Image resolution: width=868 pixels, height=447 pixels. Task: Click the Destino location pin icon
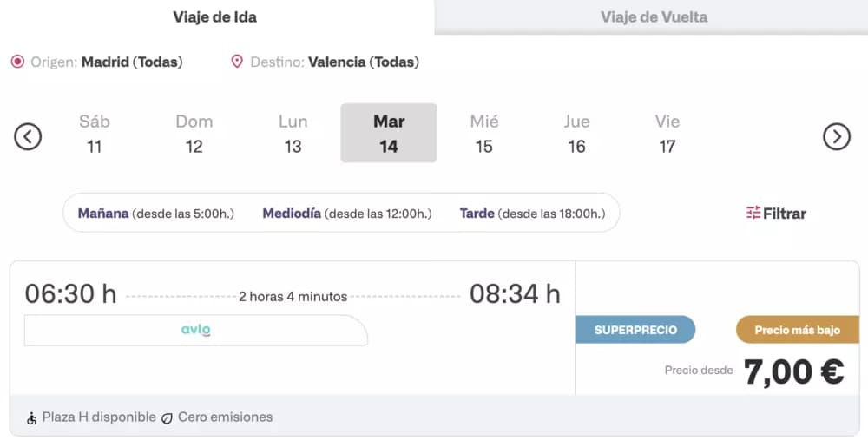[x=237, y=62]
